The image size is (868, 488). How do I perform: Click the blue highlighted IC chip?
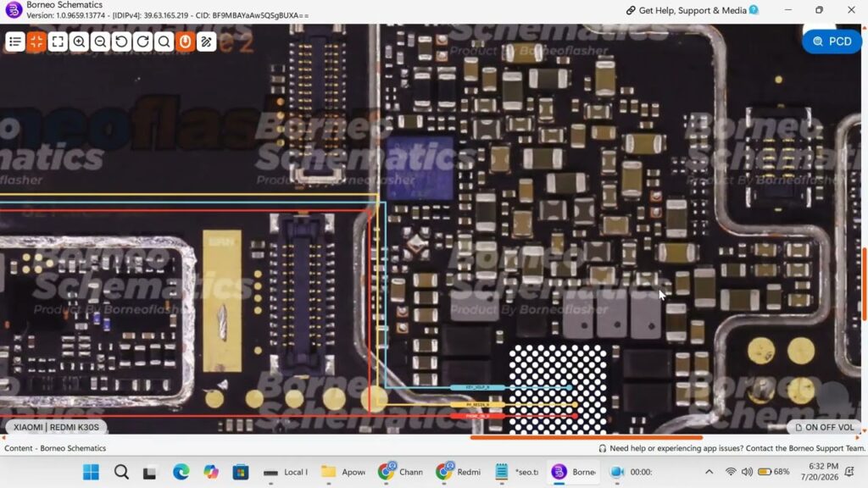tap(420, 169)
